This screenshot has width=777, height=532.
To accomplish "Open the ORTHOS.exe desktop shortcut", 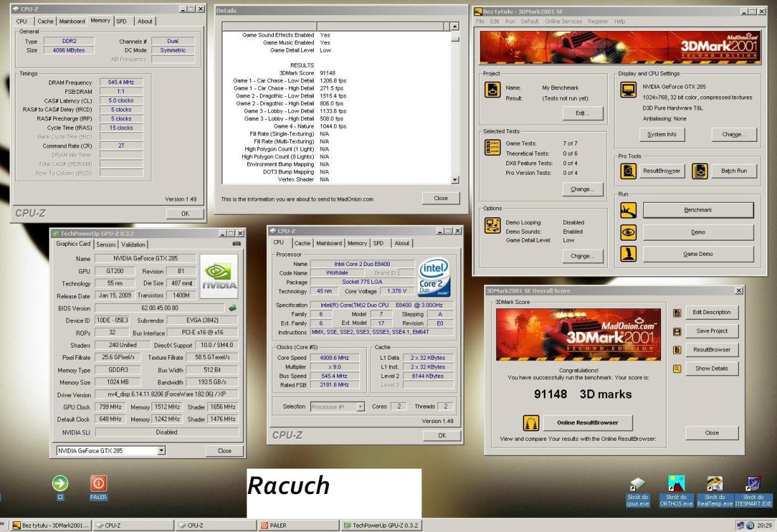I will pyautogui.click(x=676, y=484).
